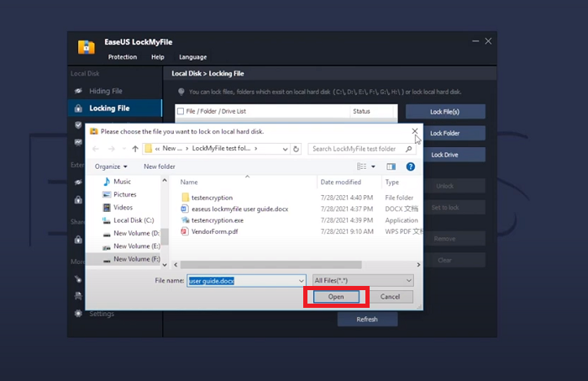
Task: Click the Lock File(s) button
Action: [x=445, y=112]
